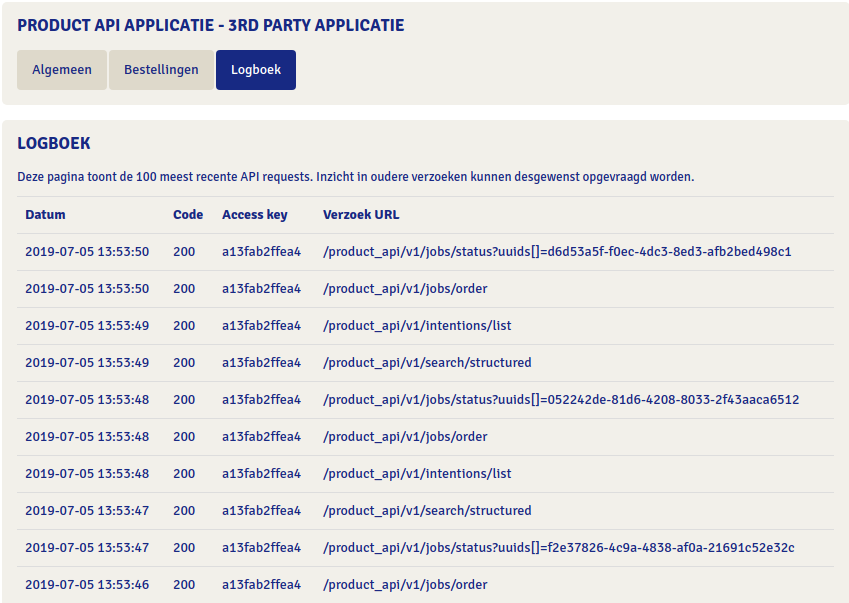This screenshot has height=603, width=849.
Task: Switch to the Bestellingen tab
Action: (x=161, y=70)
